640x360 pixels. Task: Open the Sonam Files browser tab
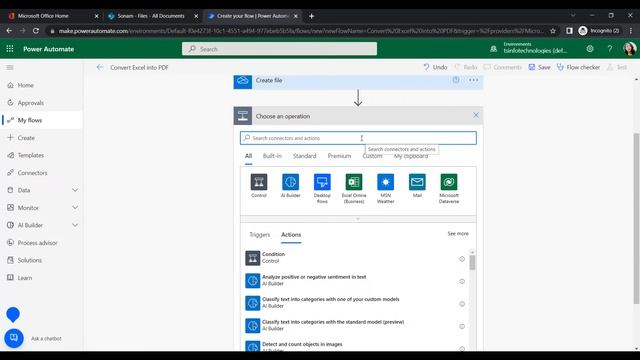coord(152,16)
